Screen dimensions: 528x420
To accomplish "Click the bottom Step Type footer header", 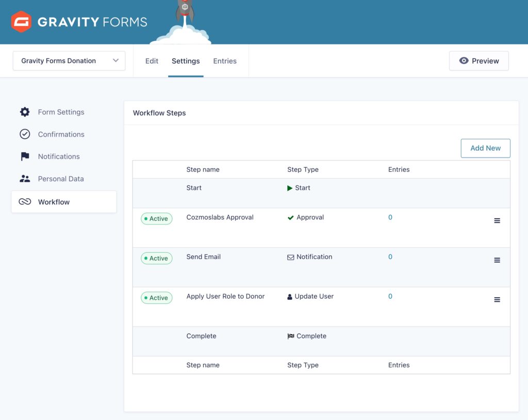I will (x=303, y=365).
